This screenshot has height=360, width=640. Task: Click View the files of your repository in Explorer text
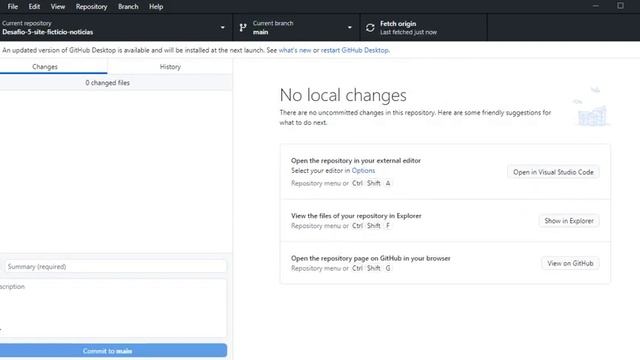356,216
